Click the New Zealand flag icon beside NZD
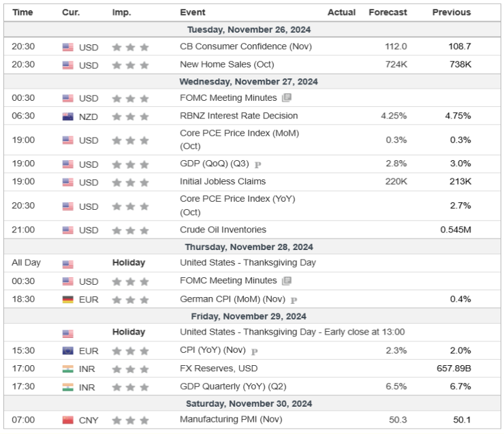Viewport: 504px width, 434px height. tap(68, 117)
